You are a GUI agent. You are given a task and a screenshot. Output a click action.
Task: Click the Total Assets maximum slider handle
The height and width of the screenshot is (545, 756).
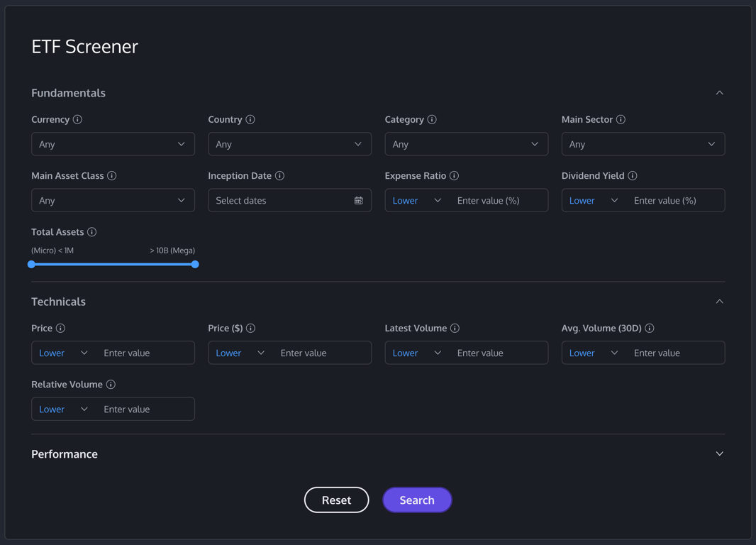pos(195,264)
